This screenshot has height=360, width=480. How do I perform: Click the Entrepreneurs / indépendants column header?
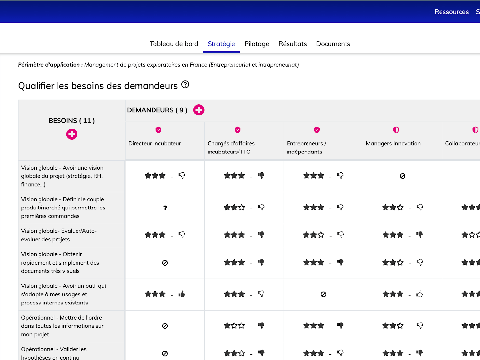tap(306, 147)
